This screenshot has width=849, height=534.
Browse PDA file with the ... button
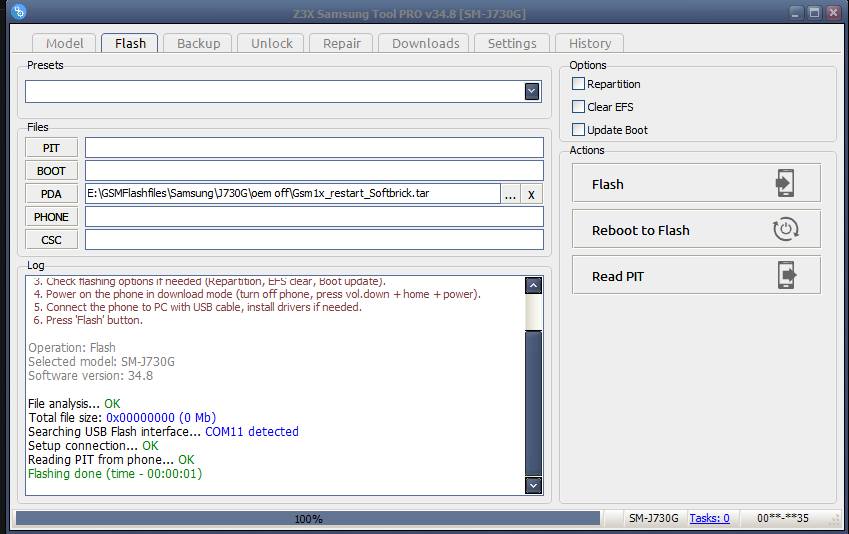tap(510, 194)
